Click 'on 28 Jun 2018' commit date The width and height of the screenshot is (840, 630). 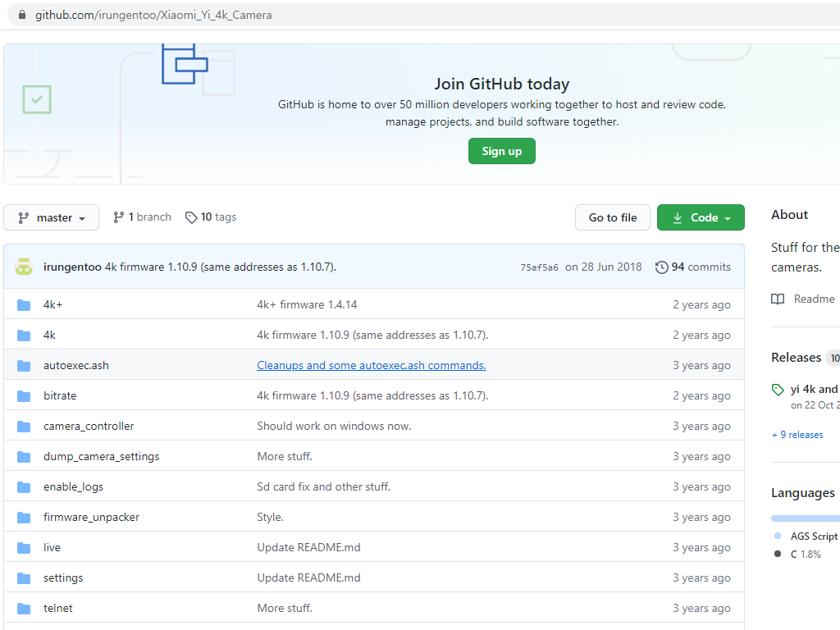tap(603, 267)
